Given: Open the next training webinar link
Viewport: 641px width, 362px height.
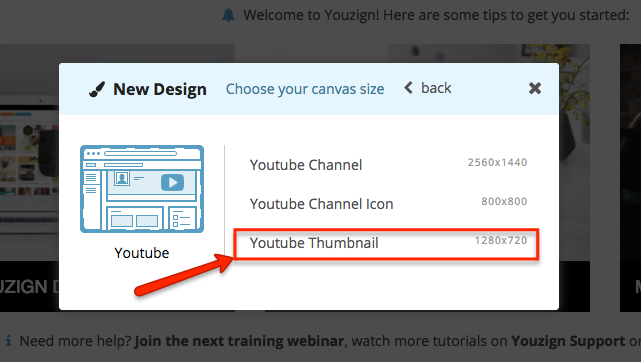Looking at the screenshot, I should [239, 341].
